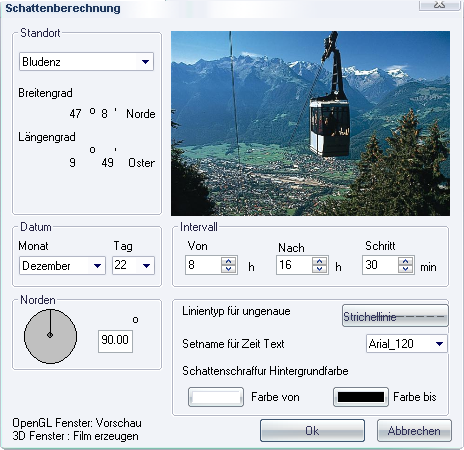Click the Von hour input field
This screenshot has height=450, width=464.
pyautogui.click(x=203, y=265)
